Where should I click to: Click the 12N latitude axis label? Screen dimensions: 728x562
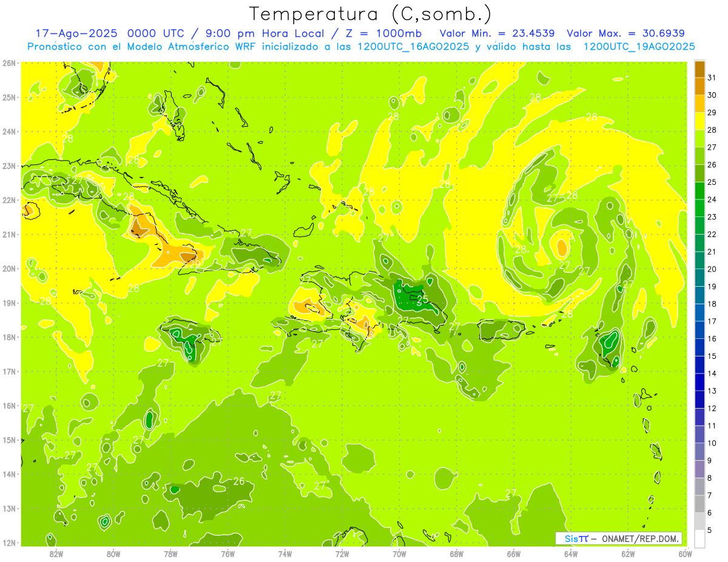[9, 543]
